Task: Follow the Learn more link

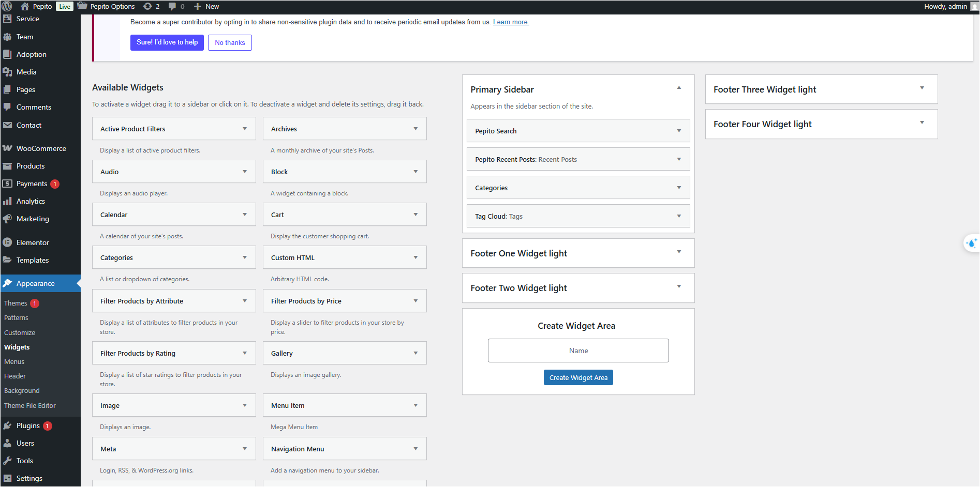Action: coord(511,22)
